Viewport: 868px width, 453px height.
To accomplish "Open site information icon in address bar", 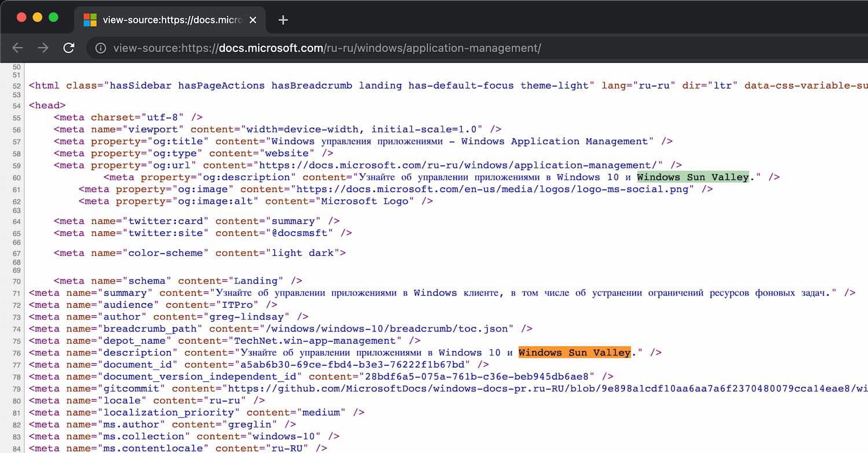I will click(x=100, y=48).
